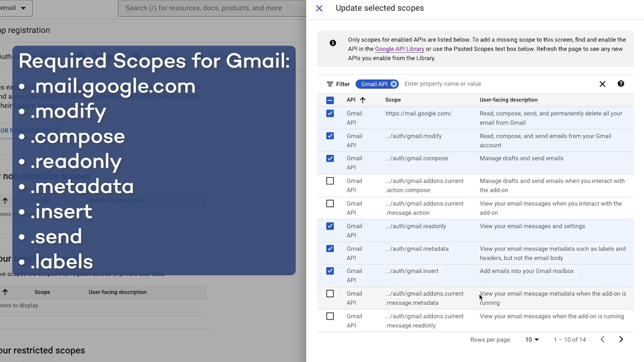Click 'View your email messages and settings' text
The width and height of the screenshot is (644, 362).
(533, 226)
